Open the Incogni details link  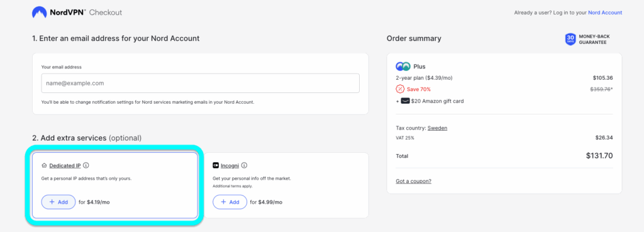[230, 166]
